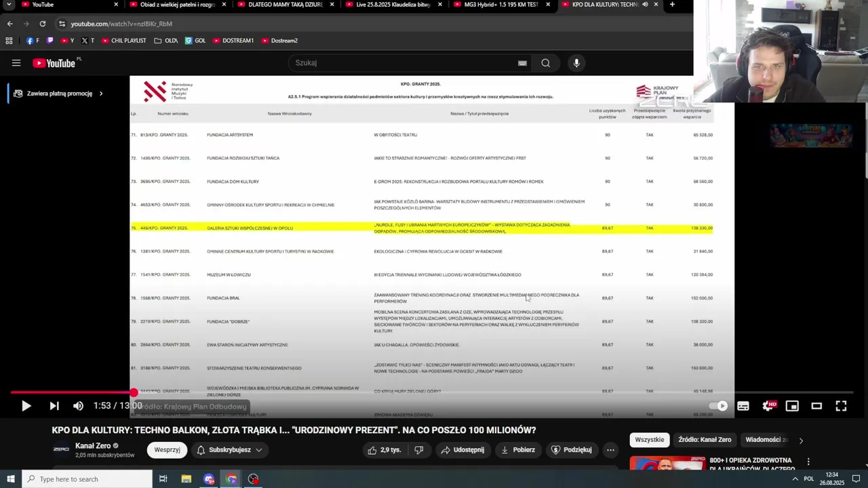Focus the Szukaj search field
Viewport: 868px width, 488px height.
403,63
